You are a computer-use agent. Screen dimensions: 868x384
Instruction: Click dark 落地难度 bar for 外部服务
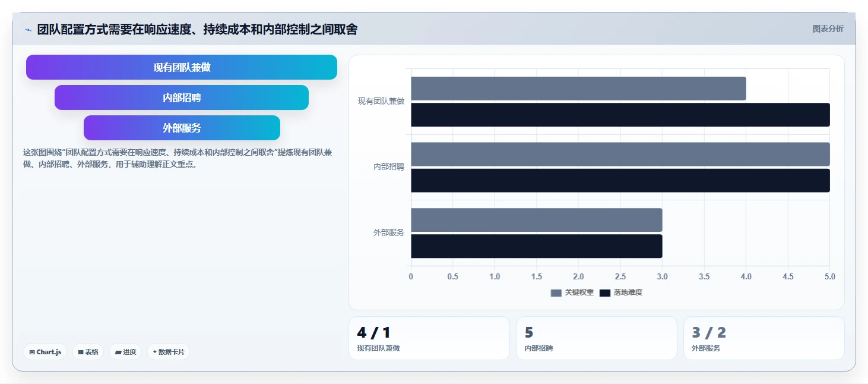536,246
